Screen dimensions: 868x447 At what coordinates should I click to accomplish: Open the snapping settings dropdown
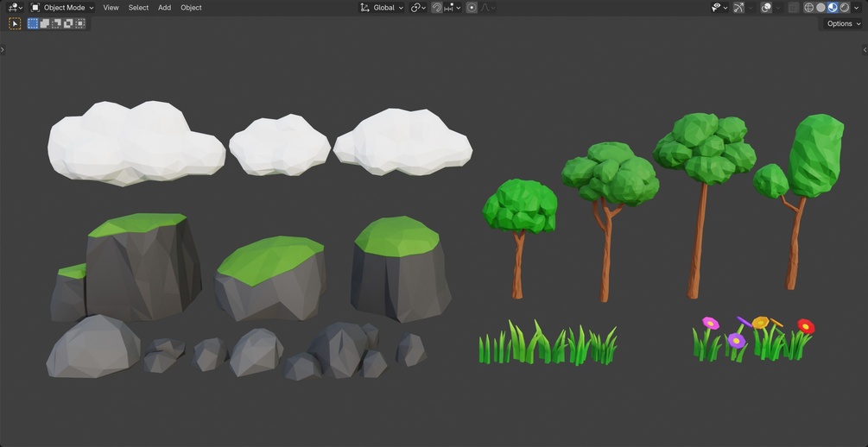pyautogui.click(x=453, y=8)
